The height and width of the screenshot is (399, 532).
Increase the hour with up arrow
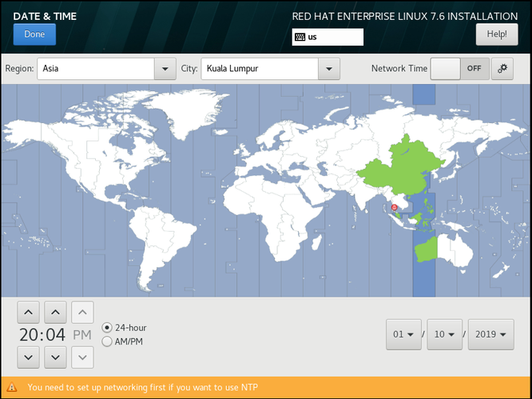pyautogui.click(x=28, y=312)
